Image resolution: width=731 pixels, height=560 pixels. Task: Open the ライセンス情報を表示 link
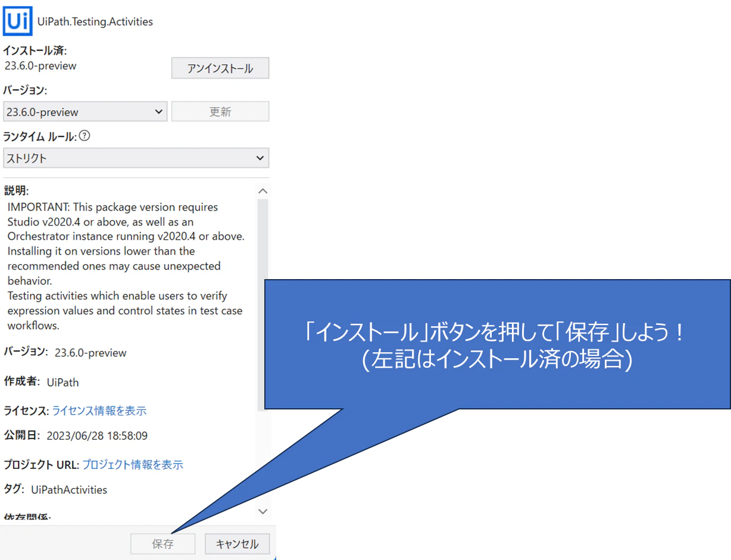coord(99,411)
